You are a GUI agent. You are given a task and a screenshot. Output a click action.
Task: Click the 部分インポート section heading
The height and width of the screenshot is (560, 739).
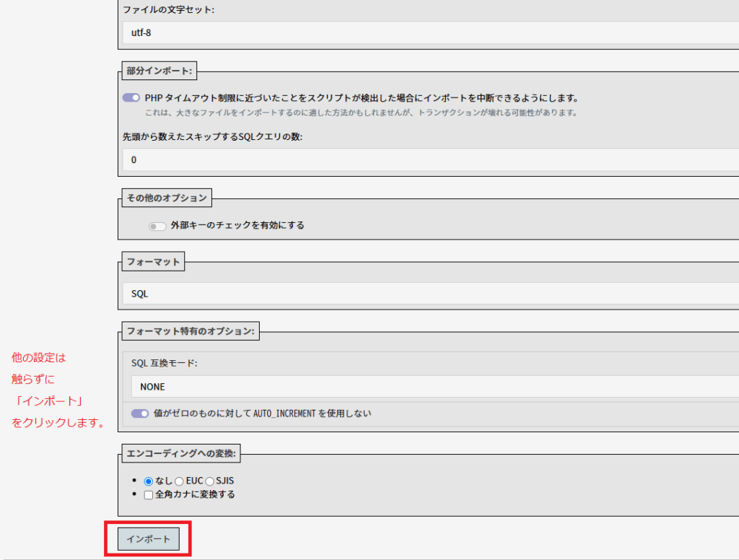click(x=159, y=71)
